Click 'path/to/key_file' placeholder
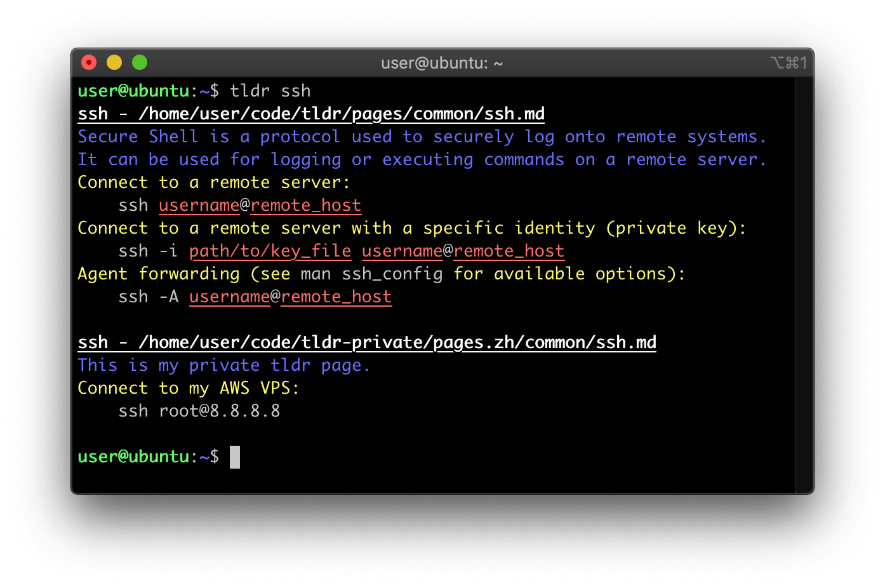This screenshot has width=885, height=588. pos(270,251)
